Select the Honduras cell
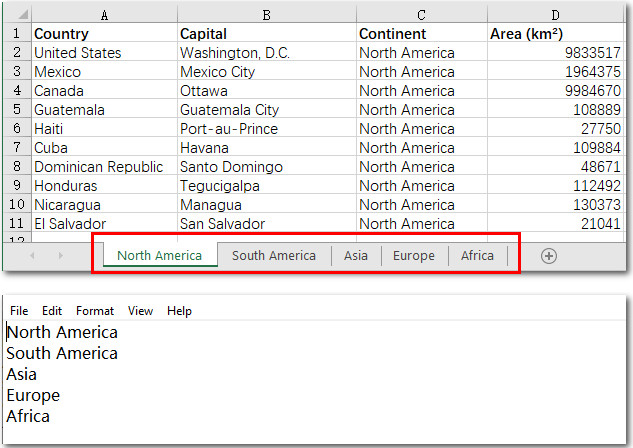The image size is (633, 448). (x=104, y=185)
